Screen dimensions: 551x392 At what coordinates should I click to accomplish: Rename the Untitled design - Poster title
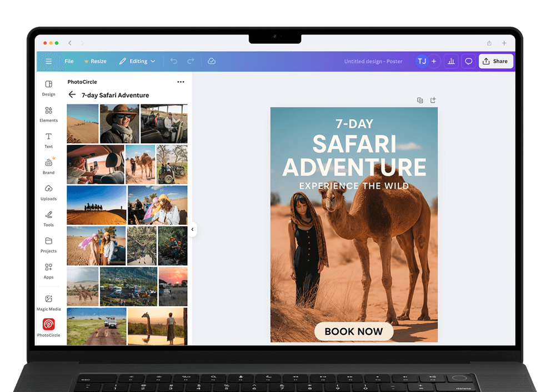[x=373, y=61]
